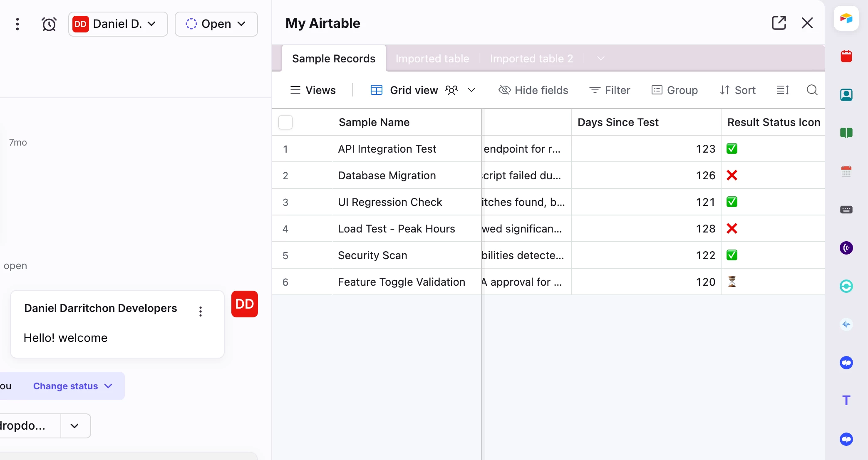Viewport: 868px width, 460px height.
Task: Open the contact profile sidebar icon
Action: click(846, 95)
